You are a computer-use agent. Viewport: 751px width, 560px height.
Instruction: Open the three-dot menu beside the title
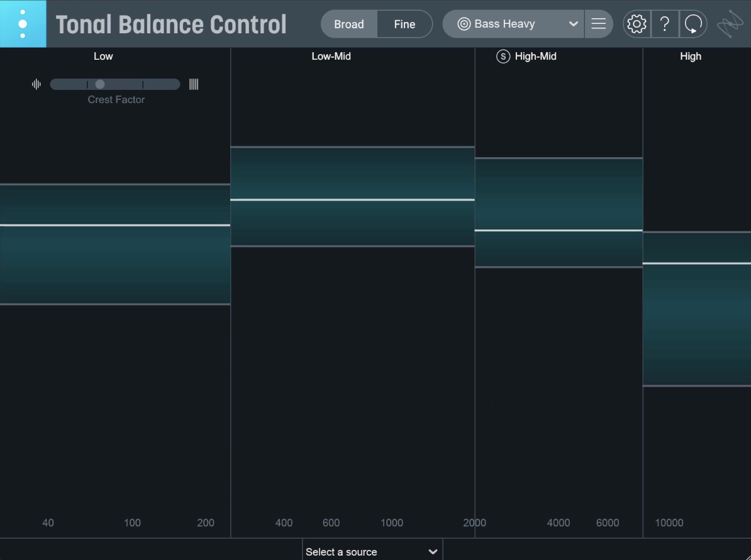point(23,24)
